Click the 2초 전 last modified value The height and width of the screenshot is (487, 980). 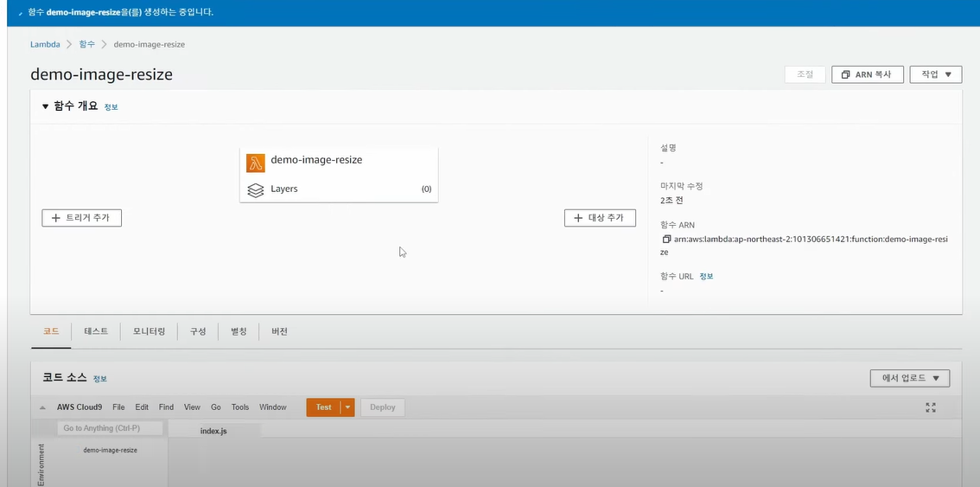pos(673,201)
